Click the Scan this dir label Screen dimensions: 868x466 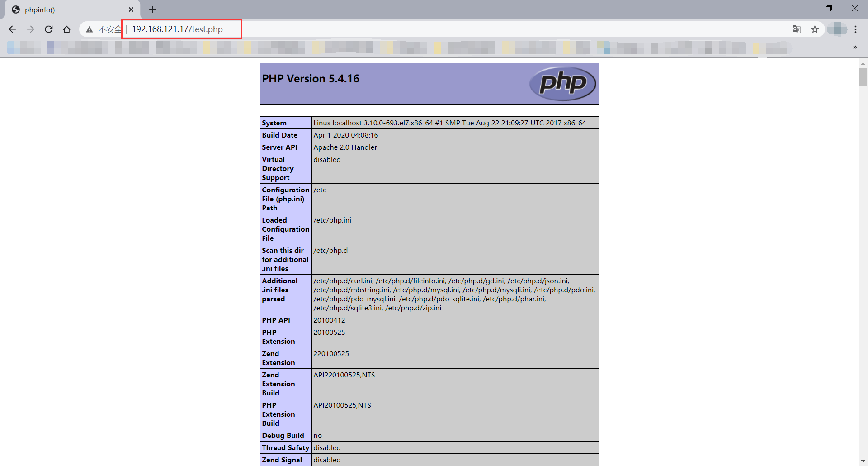285,260
